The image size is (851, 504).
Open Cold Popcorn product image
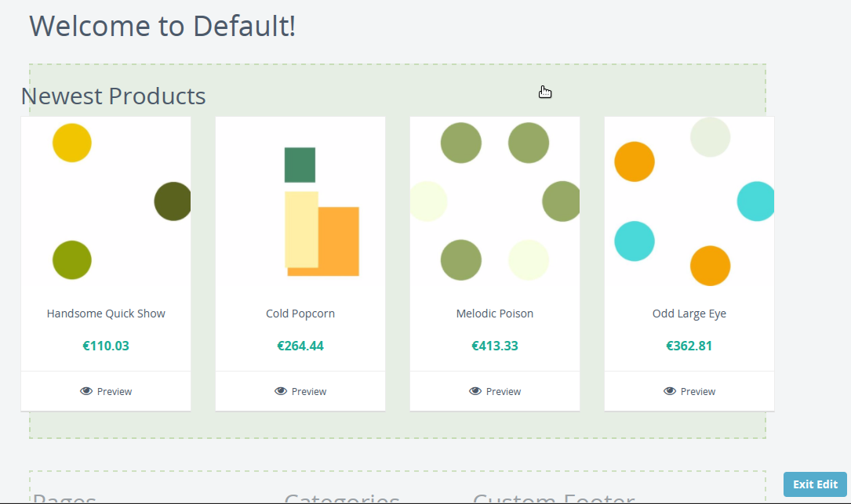pyautogui.click(x=300, y=201)
